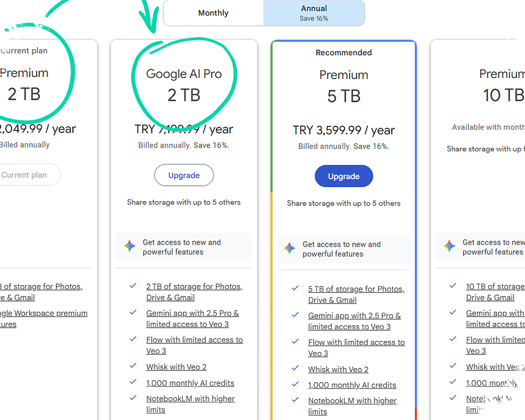Click Gemini sparkle icon in 10 TB card
The width and height of the screenshot is (525, 420).
coord(450,246)
